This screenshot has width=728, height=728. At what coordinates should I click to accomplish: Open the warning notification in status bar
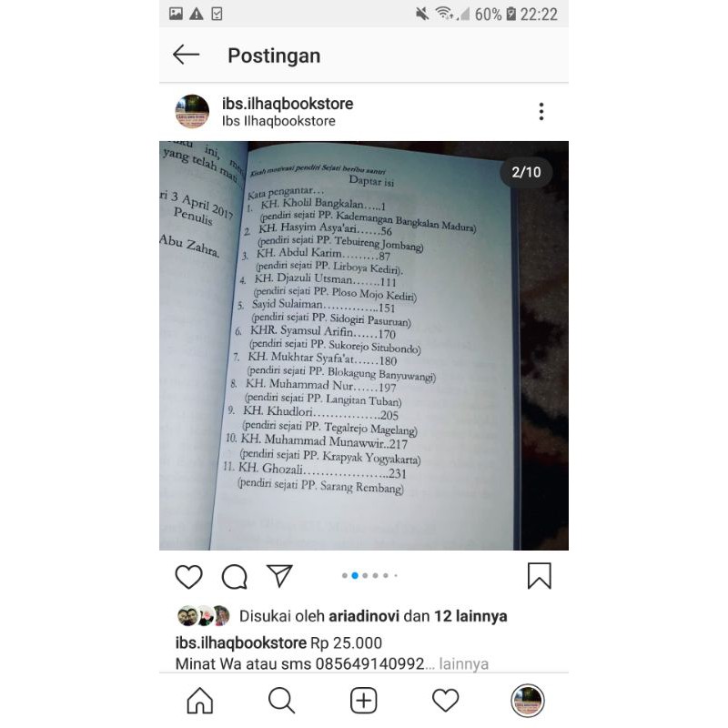(197, 14)
